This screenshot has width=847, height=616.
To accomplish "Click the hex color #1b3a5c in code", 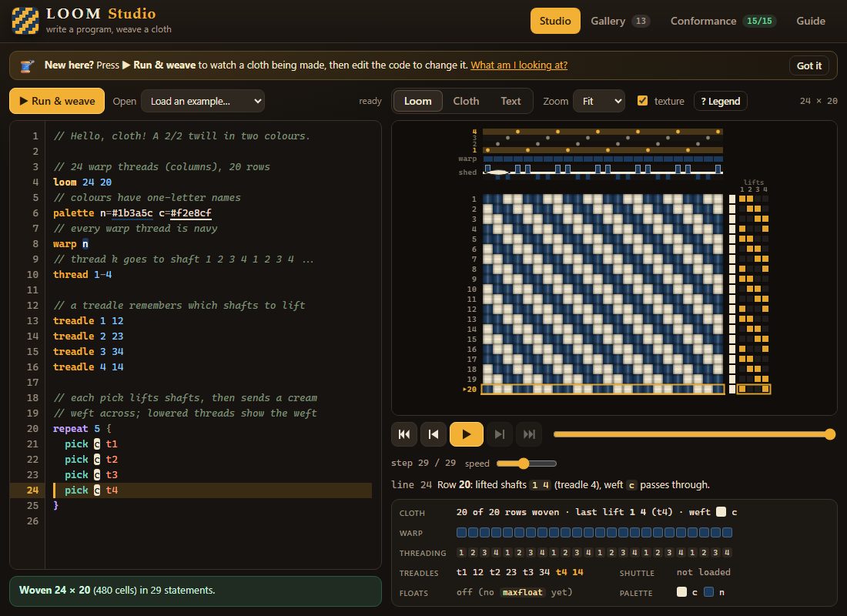I will tap(132, 213).
